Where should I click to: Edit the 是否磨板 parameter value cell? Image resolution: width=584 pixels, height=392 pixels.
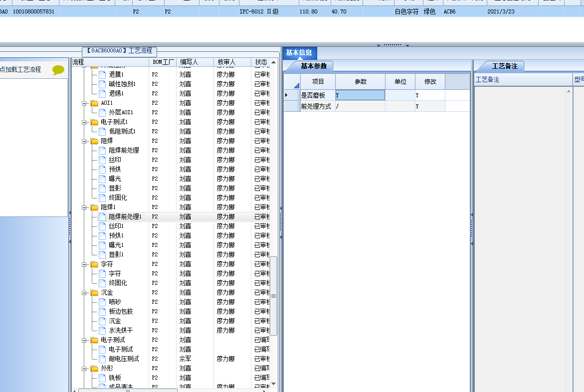coord(360,95)
